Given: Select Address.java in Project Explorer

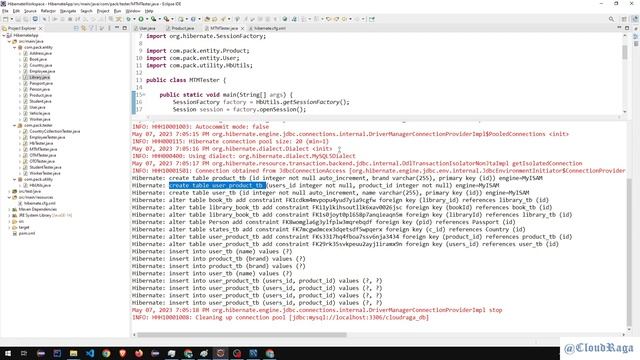Looking at the screenshot, I should (x=40, y=53).
